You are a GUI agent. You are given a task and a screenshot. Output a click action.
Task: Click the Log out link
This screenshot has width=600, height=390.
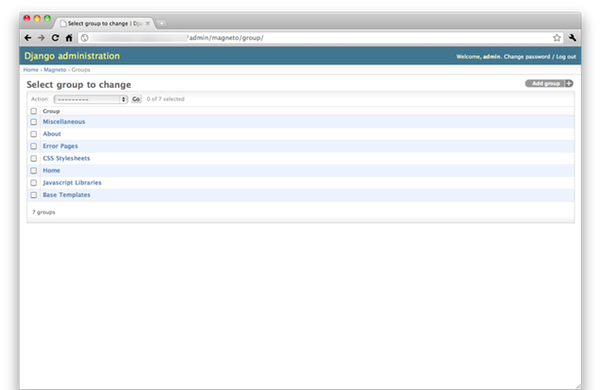pyautogui.click(x=566, y=57)
